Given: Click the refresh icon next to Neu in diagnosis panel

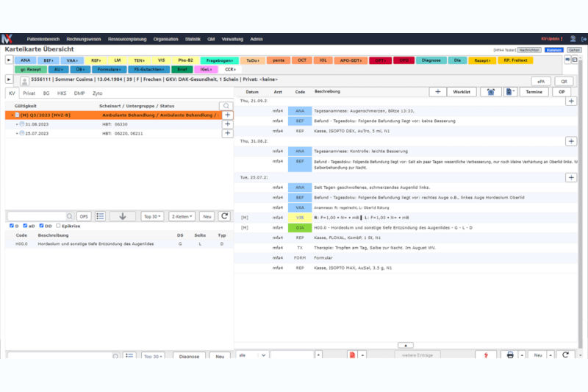Looking at the screenshot, I should tap(224, 216).
